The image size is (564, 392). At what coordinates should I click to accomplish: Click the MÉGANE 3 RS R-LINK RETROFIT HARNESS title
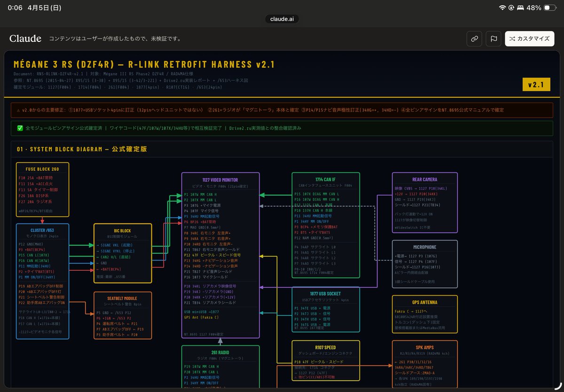(x=144, y=65)
